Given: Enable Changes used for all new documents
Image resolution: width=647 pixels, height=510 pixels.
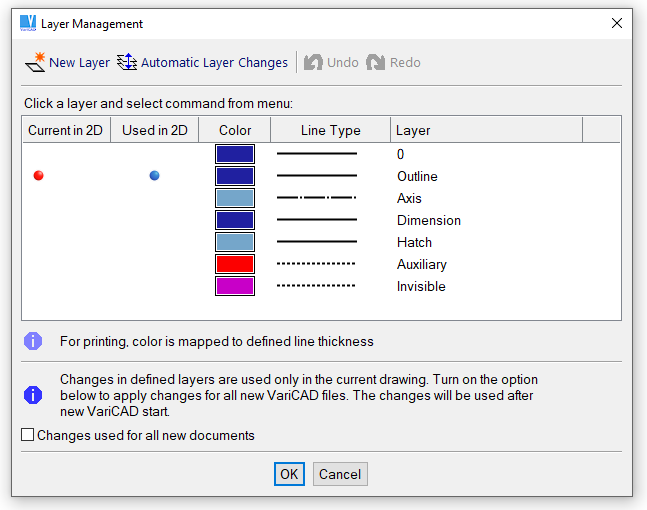Looking at the screenshot, I should point(27,436).
